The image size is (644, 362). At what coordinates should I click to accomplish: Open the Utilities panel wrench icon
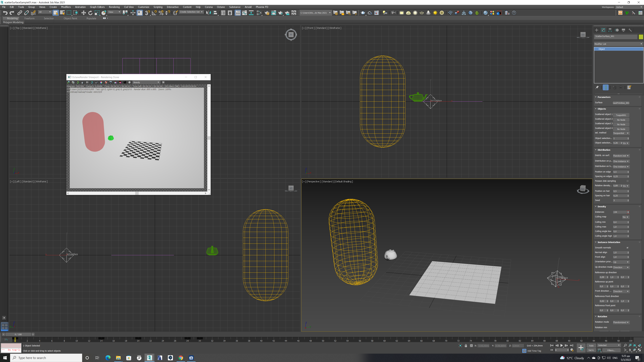[x=630, y=30]
